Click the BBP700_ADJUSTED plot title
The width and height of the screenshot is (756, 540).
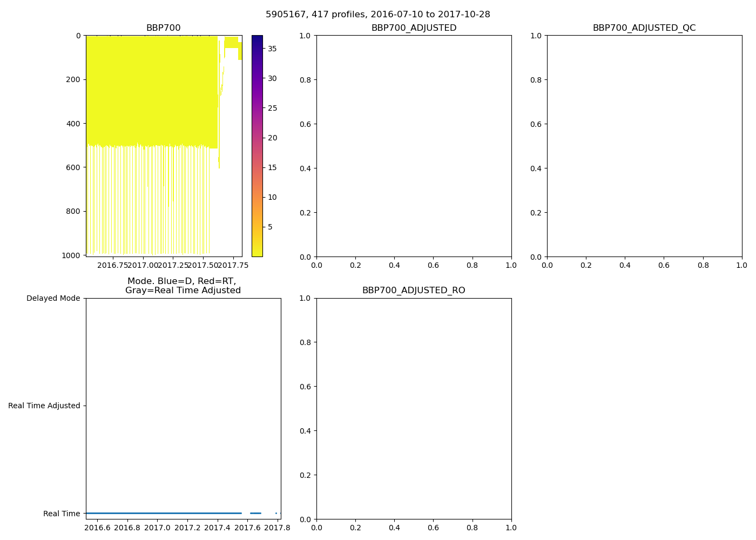(x=414, y=28)
